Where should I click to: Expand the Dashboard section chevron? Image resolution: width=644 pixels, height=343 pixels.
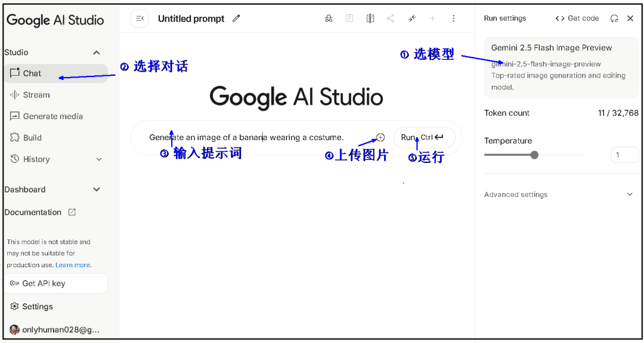pyautogui.click(x=97, y=189)
